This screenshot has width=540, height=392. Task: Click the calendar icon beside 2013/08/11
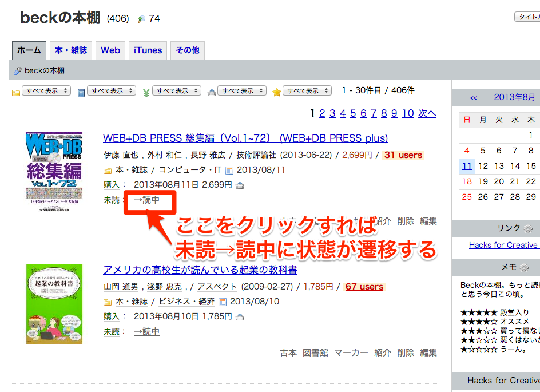tap(230, 170)
